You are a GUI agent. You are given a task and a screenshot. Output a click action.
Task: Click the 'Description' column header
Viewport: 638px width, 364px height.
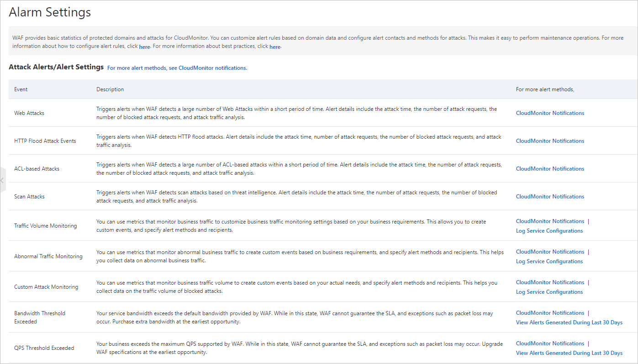pyautogui.click(x=110, y=89)
